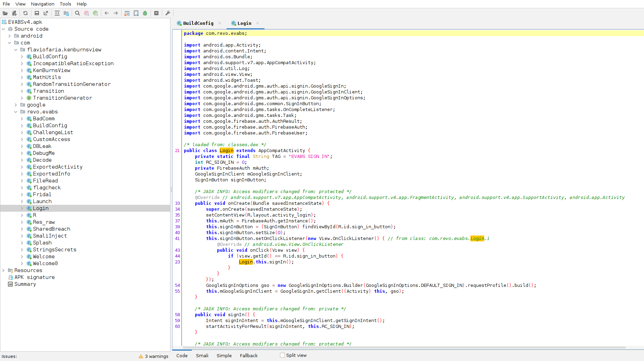Switch to Smali code view
The width and height of the screenshot is (644, 361).
tap(202, 355)
